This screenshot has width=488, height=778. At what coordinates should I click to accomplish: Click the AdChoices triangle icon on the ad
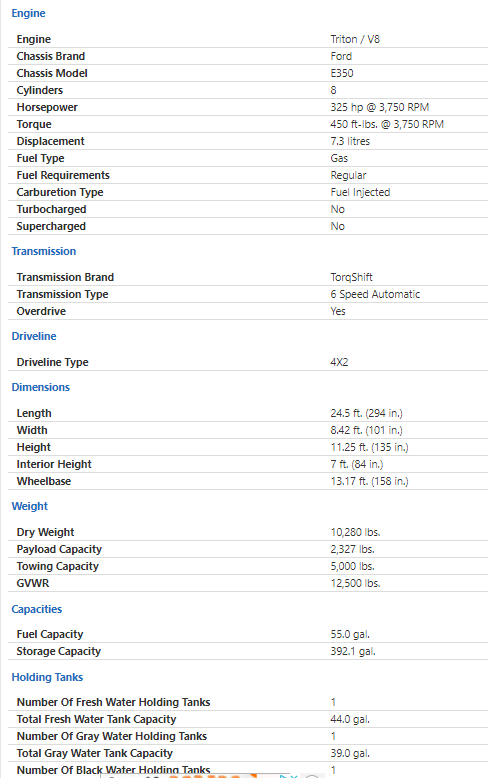[x=283, y=776]
